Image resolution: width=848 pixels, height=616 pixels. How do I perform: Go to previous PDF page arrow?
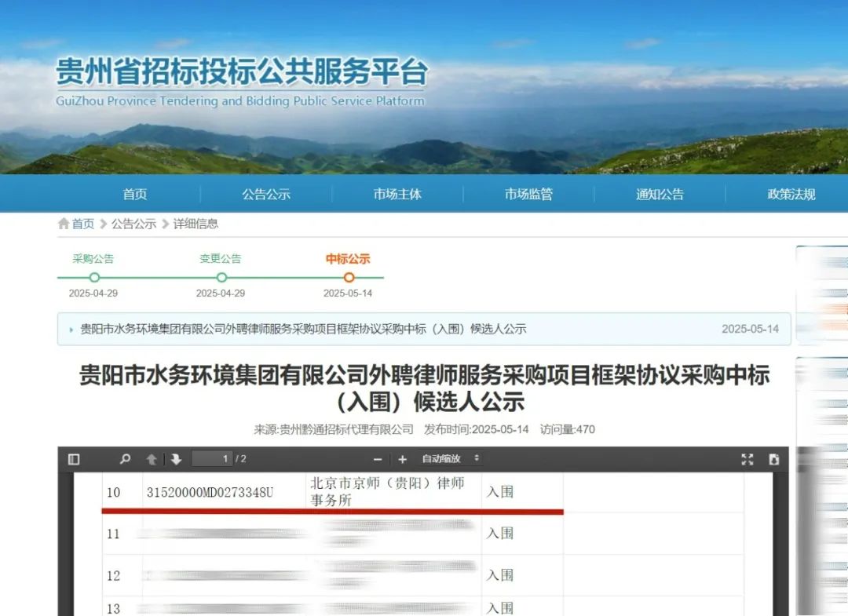pos(152,459)
